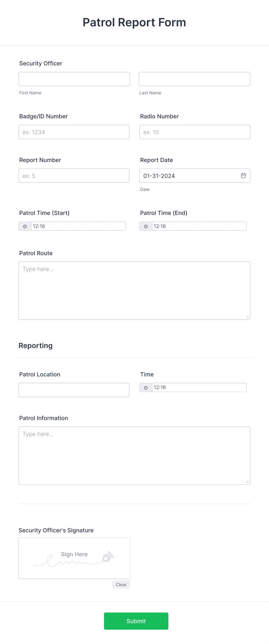Viewport: 269px width, 644px height.
Task: Click the clock icon beside Patrol Time (End)
Action: pos(146,226)
